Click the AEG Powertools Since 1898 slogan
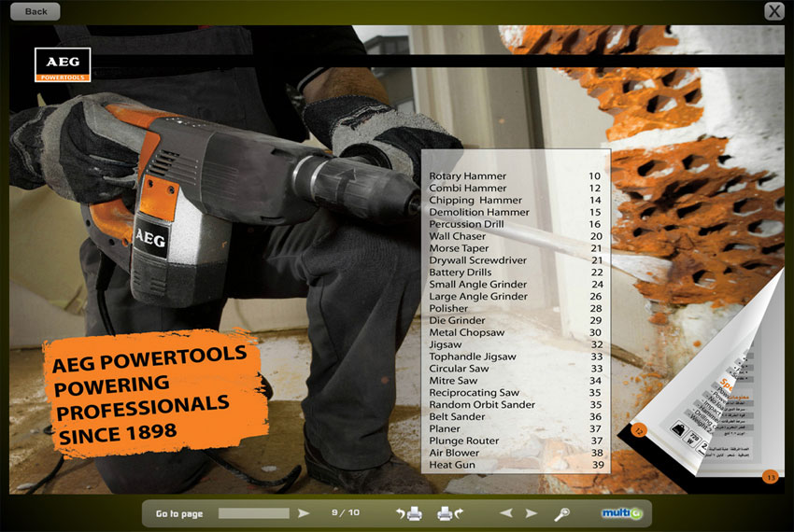 (154, 392)
